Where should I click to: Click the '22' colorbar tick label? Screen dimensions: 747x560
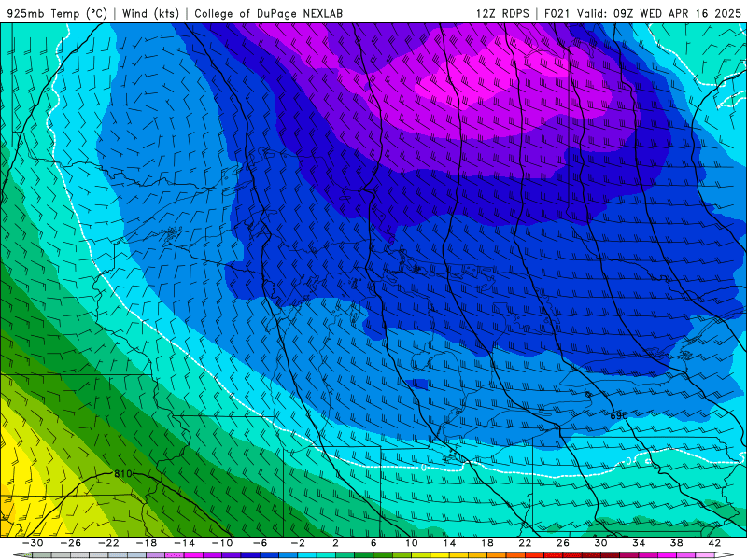(525, 543)
